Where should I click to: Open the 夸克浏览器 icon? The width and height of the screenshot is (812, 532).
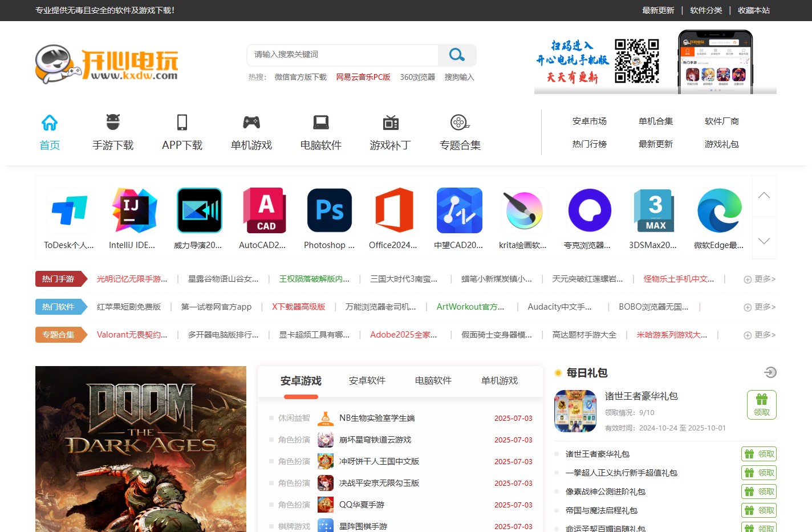pyautogui.click(x=589, y=210)
